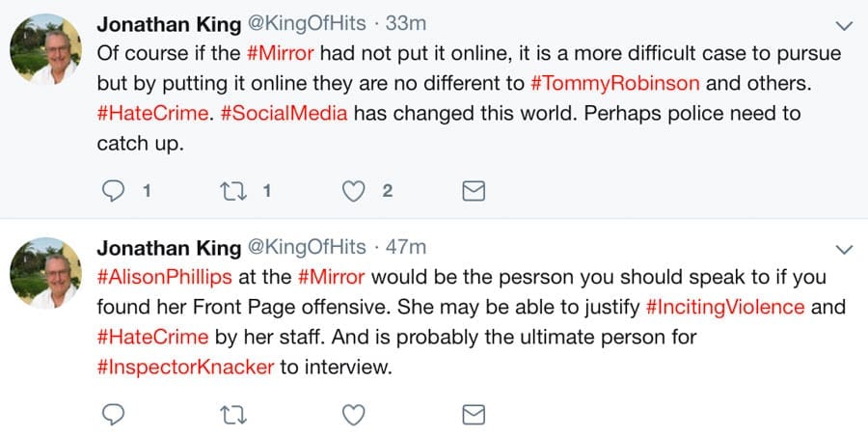This screenshot has height=437, width=868.
Task: Send the 33m tweet via direct message
Action: coord(473,191)
